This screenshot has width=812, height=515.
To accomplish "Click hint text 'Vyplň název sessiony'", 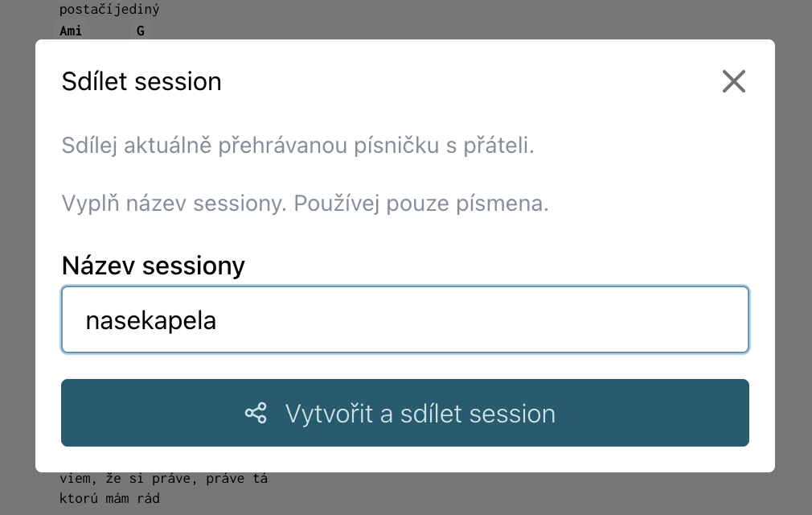I will [174, 204].
